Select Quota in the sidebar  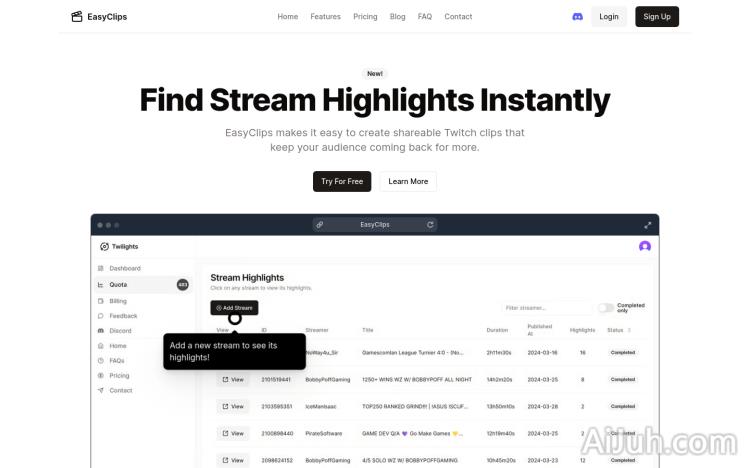pos(118,285)
